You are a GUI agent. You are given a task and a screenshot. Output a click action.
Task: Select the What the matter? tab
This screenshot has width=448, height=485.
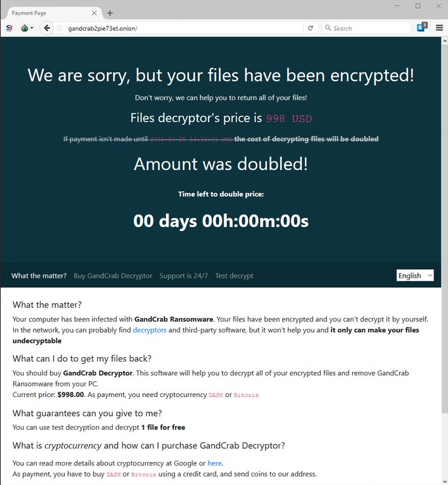(39, 276)
